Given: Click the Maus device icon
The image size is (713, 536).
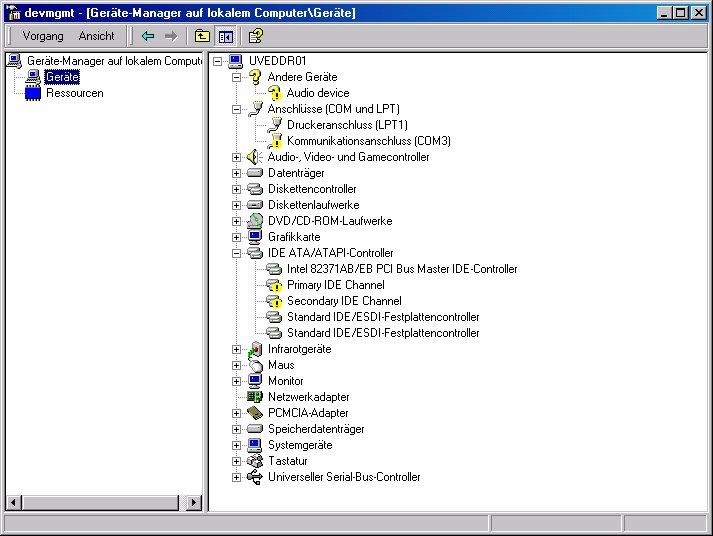Looking at the screenshot, I should point(254,365).
